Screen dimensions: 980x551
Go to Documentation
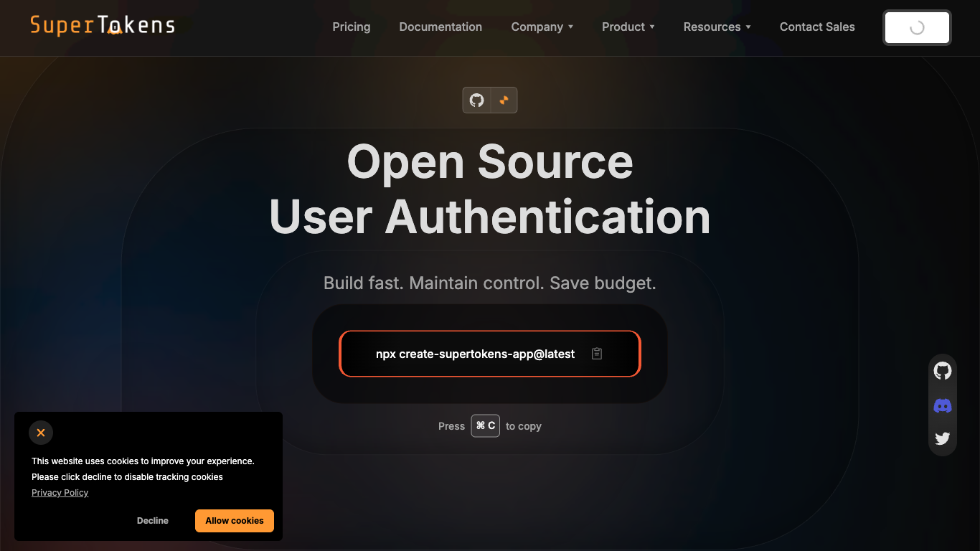tap(440, 27)
